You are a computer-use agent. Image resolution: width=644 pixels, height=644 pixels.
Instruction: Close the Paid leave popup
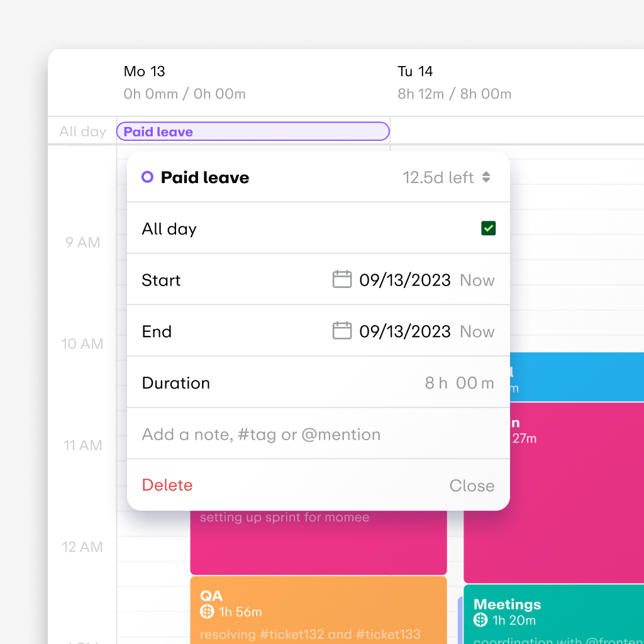coord(472,486)
